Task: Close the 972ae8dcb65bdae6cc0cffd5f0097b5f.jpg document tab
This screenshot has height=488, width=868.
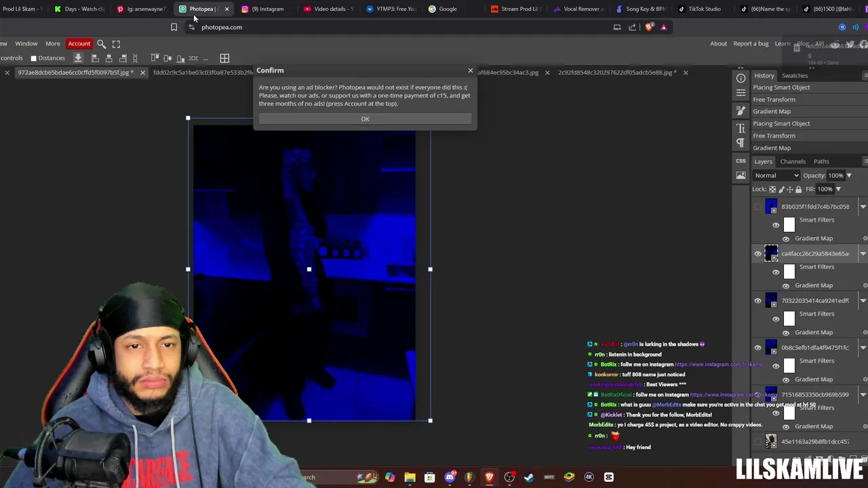Action: [142, 73]
